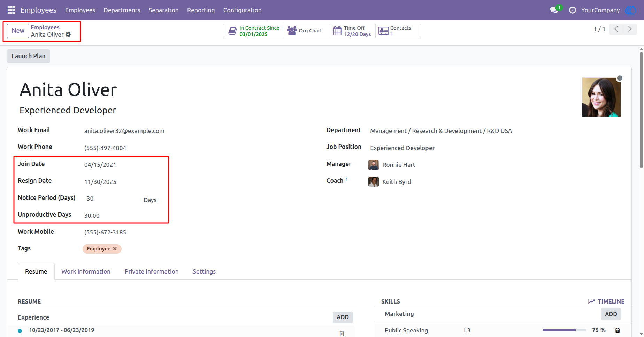Image resolution: width=644 pixels, height=337 pixels.
Task: Open the Reporting menu
Action: [201, 10]
